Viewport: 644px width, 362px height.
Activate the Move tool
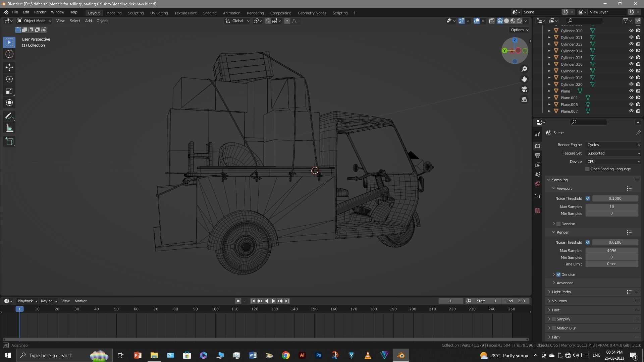9,67
